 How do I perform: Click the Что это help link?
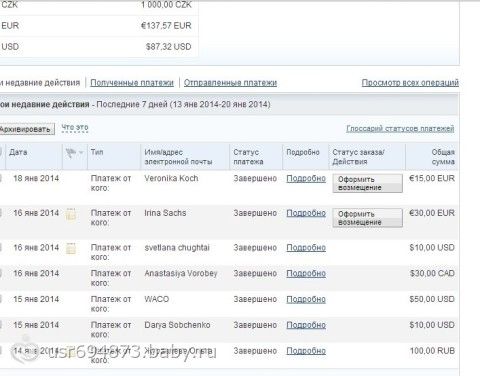(x=75, y=128)
